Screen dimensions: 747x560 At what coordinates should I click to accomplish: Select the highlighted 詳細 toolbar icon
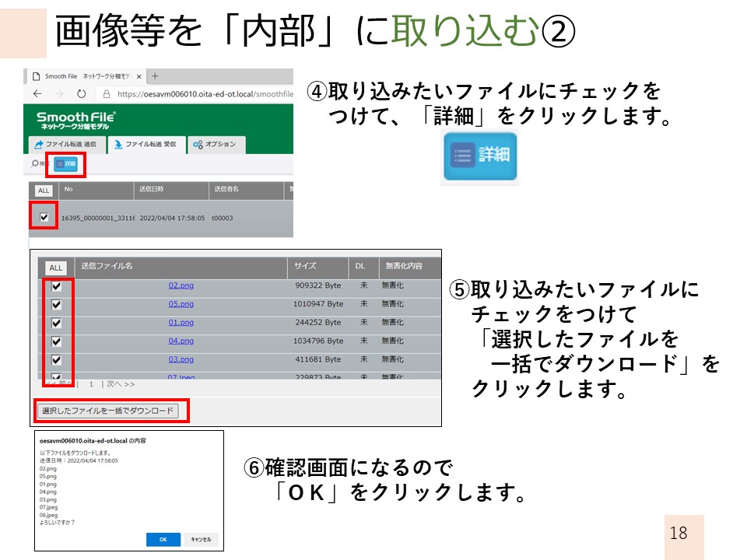tap(68, 164)
